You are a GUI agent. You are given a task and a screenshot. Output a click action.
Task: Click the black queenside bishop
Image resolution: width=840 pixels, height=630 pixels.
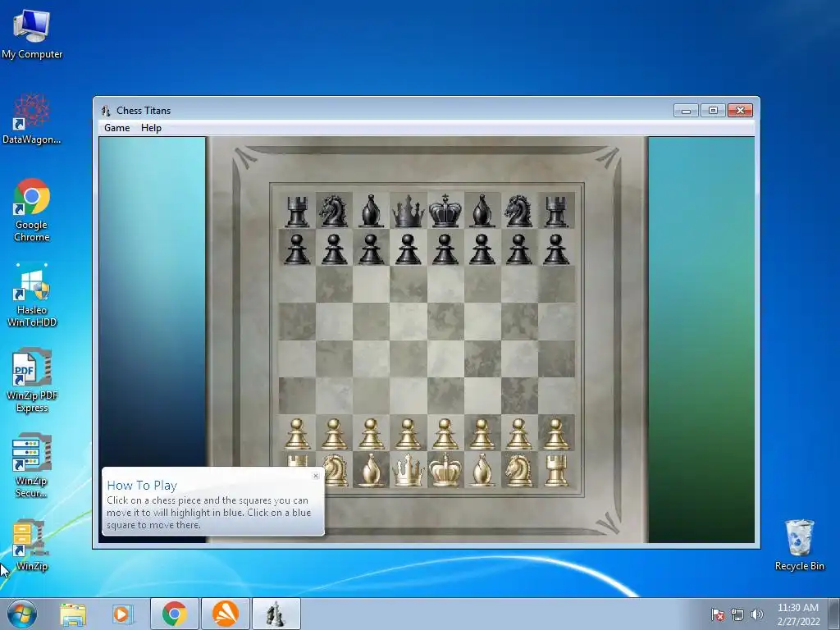point(372,211)
